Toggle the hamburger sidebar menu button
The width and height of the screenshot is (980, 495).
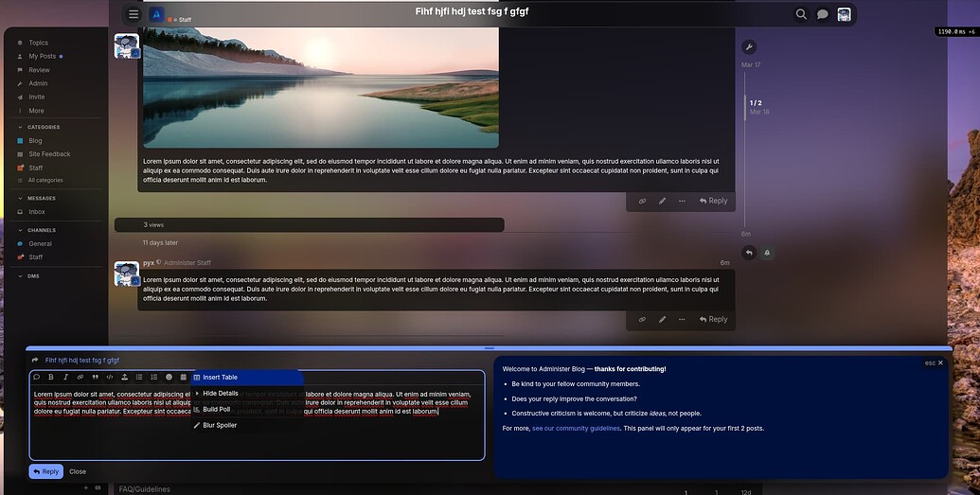coord(134,14)
